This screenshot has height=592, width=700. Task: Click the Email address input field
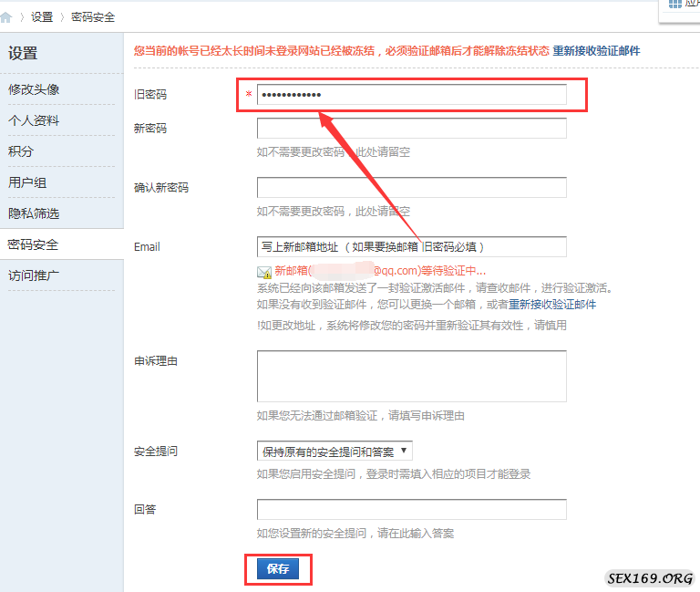tap(411, 247)
